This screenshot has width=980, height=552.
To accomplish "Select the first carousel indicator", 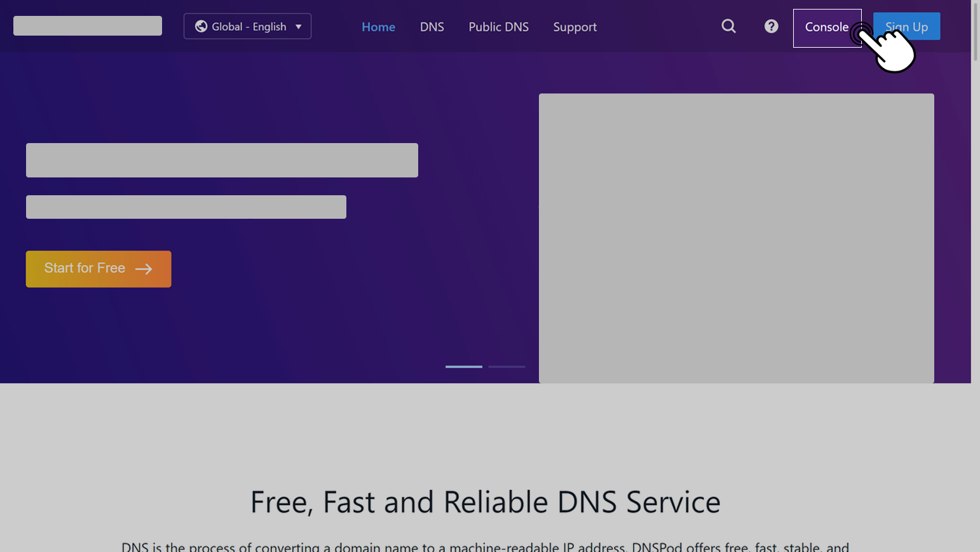I will [x=463, y=367].
